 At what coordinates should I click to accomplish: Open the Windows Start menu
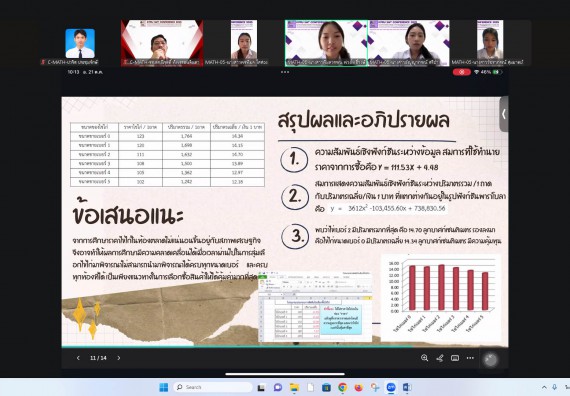164,387
